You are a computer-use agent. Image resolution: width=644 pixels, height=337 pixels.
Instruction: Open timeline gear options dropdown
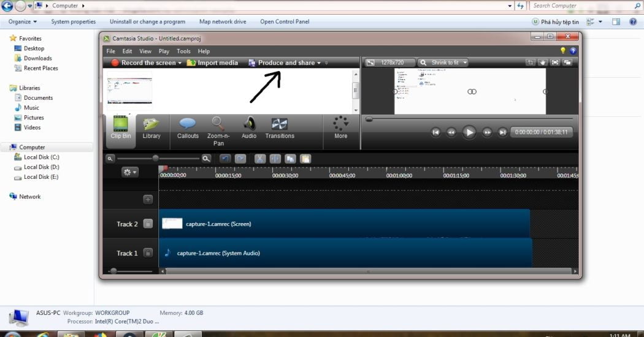pyautogui.click(x=130, y=172)
